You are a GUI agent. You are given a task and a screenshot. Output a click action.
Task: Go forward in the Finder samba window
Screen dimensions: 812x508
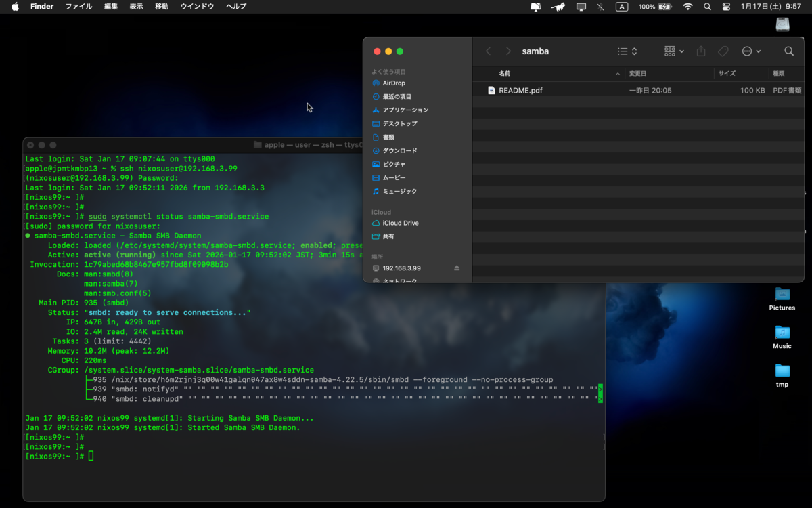point(508,51)
